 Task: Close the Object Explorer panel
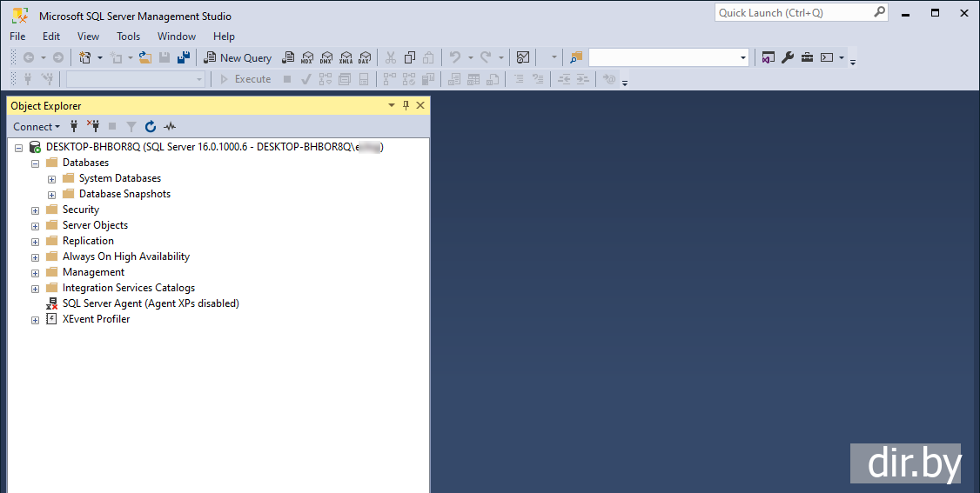tap(420, 105)
